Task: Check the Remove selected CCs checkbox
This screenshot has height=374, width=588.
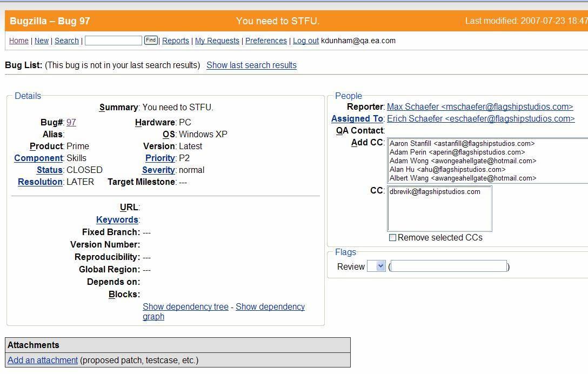Action: point(393,238)
